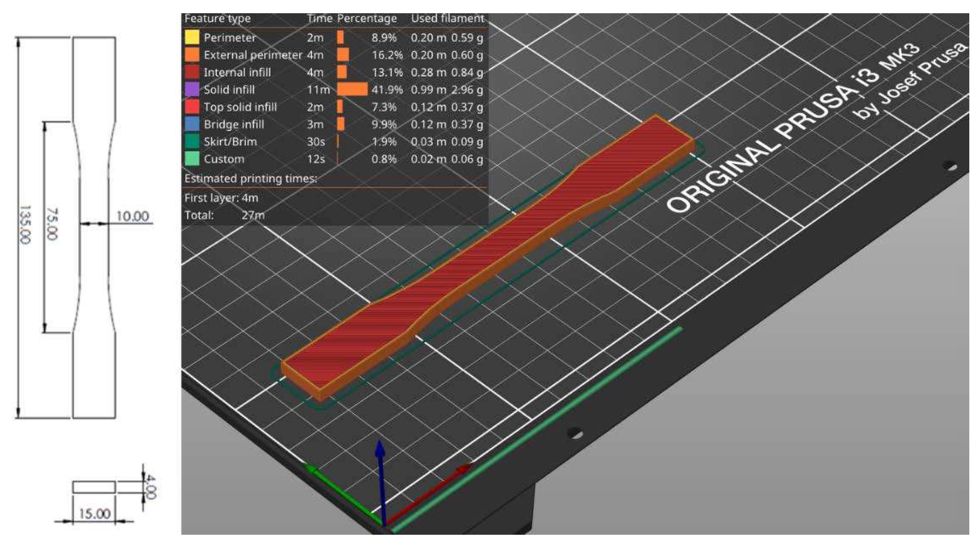Click the blue Bridge infill swatch
Image resolution: width=980 pixels, height=542 pixels.
click(192, 124)
